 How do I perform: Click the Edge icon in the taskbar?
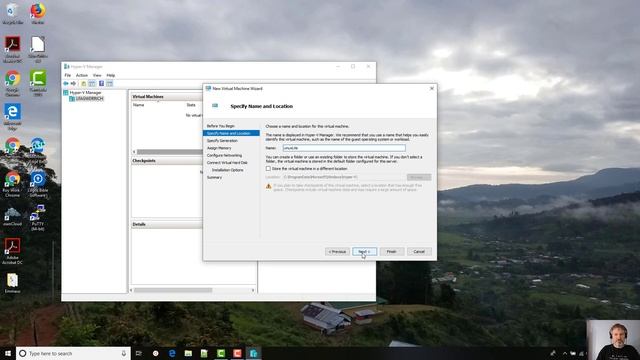[172, 353]
